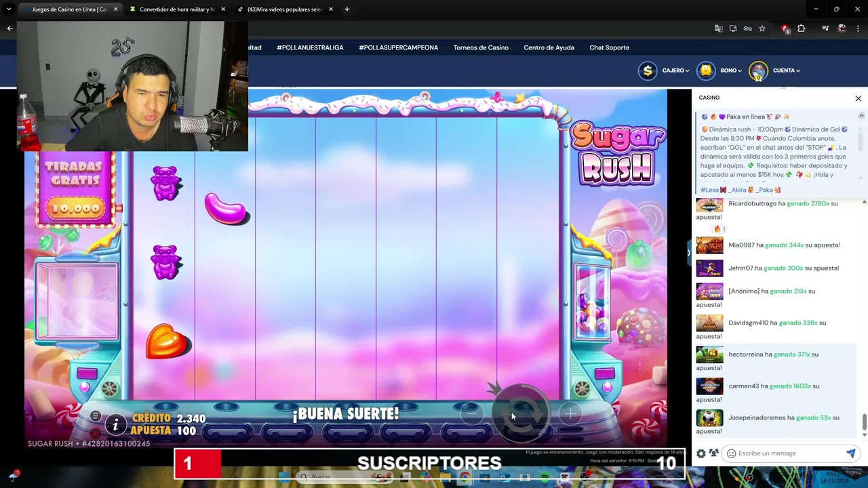Switch to Convertidor de hora militar tab
The width and height of the screenshot is (868, 488).
tap(176, 9)
